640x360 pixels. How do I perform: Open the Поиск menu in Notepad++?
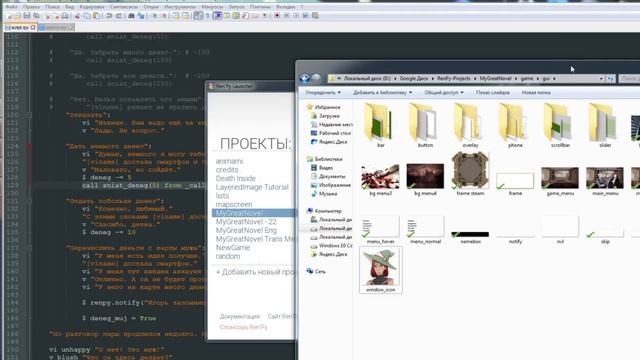(x=52, y=7)
